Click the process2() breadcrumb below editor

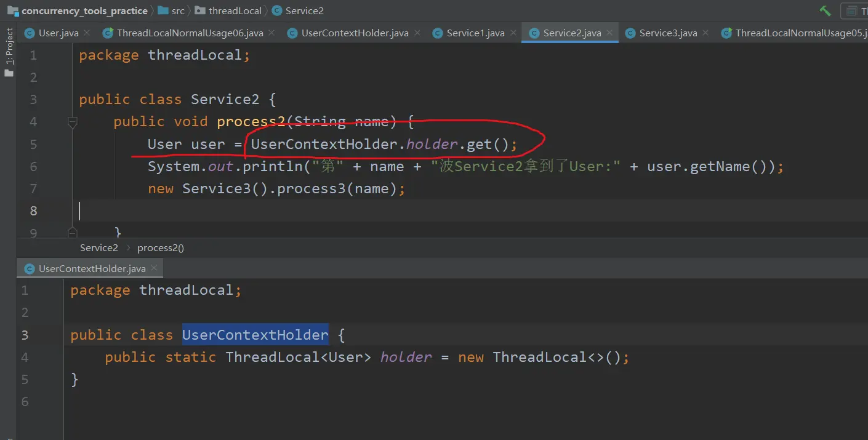[160, 247]
